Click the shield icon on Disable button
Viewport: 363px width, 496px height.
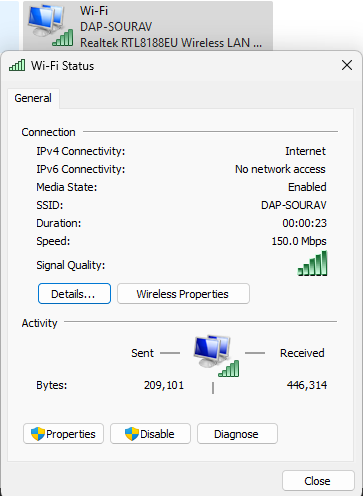(132, 434)
